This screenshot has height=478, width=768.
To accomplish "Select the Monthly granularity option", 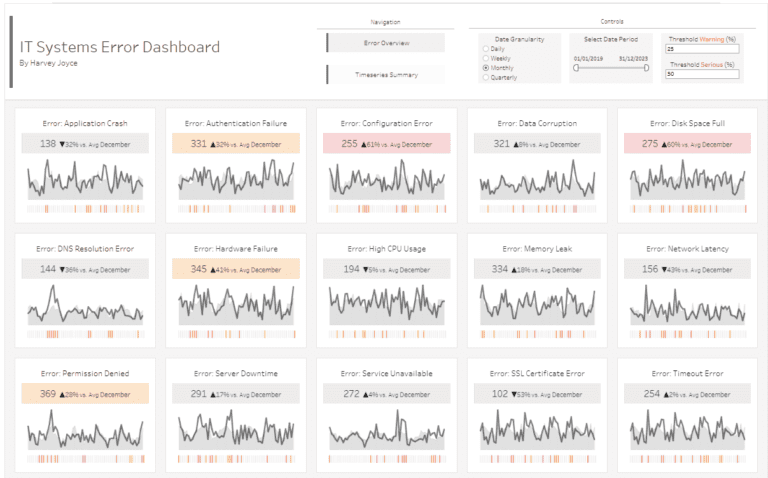I will (486, 67).
